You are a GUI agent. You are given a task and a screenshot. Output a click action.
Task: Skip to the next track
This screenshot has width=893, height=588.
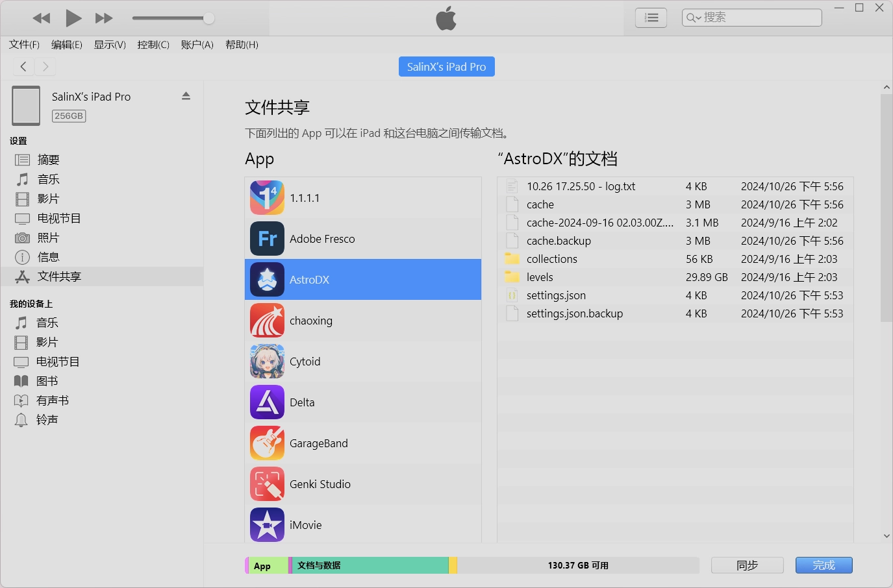point(104,18)
